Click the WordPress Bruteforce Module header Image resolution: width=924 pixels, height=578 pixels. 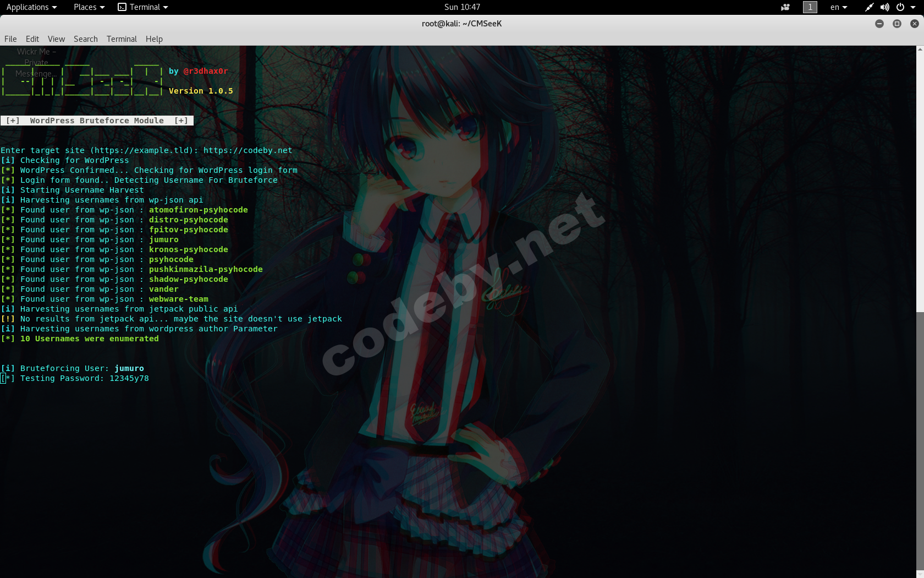click(97, 121)
